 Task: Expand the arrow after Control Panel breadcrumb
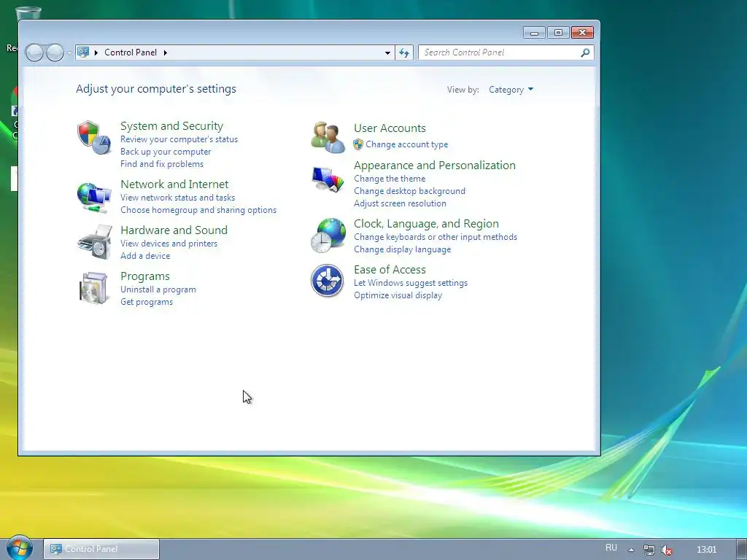[166, 52]
